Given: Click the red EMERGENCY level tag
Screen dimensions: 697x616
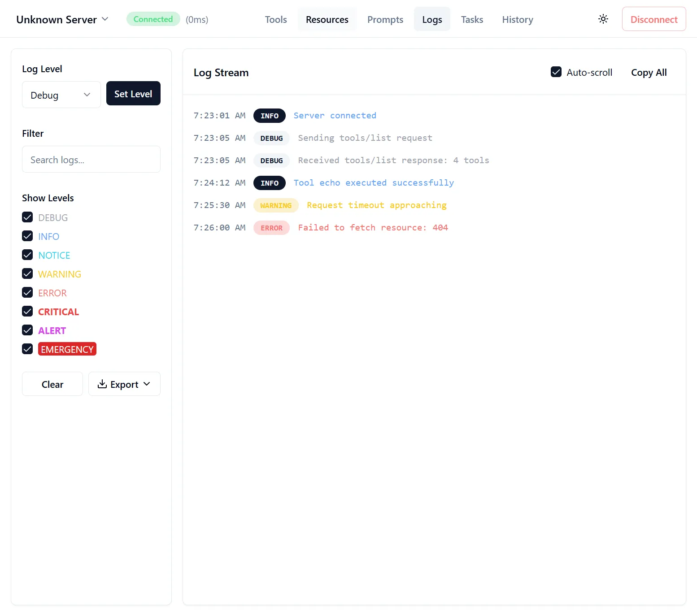Looking at the screenshot, I should pyautogui.click(x=67, y=349).
